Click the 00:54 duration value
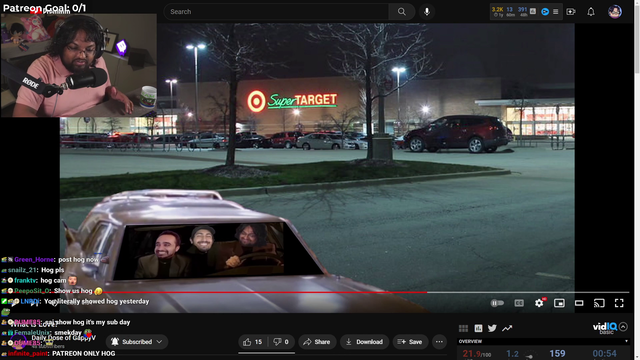This screenshot has width=640, height=360. (x=604, y=353)
